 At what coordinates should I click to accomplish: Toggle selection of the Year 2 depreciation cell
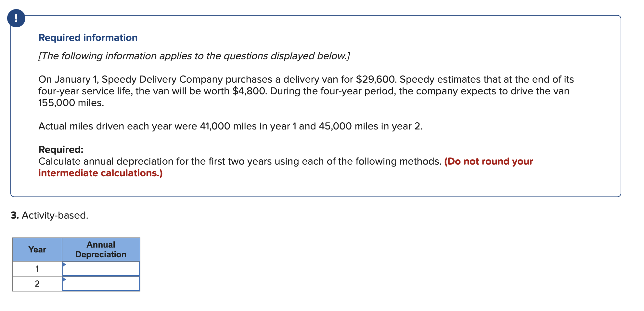pos(101,284)
